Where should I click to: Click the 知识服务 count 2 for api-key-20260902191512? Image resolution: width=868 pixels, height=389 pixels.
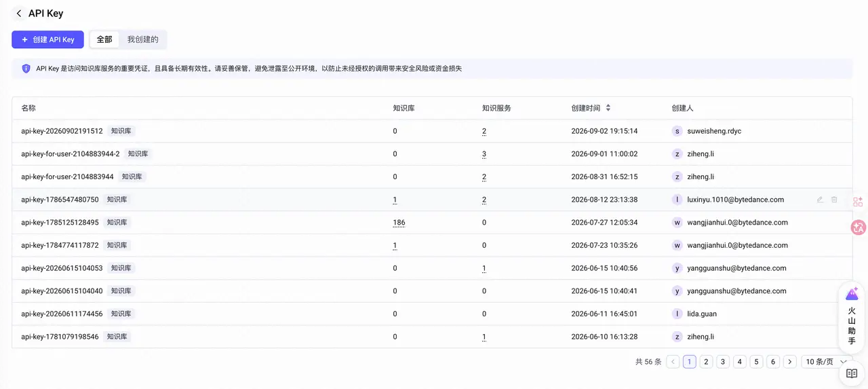(x=484, y=131)
